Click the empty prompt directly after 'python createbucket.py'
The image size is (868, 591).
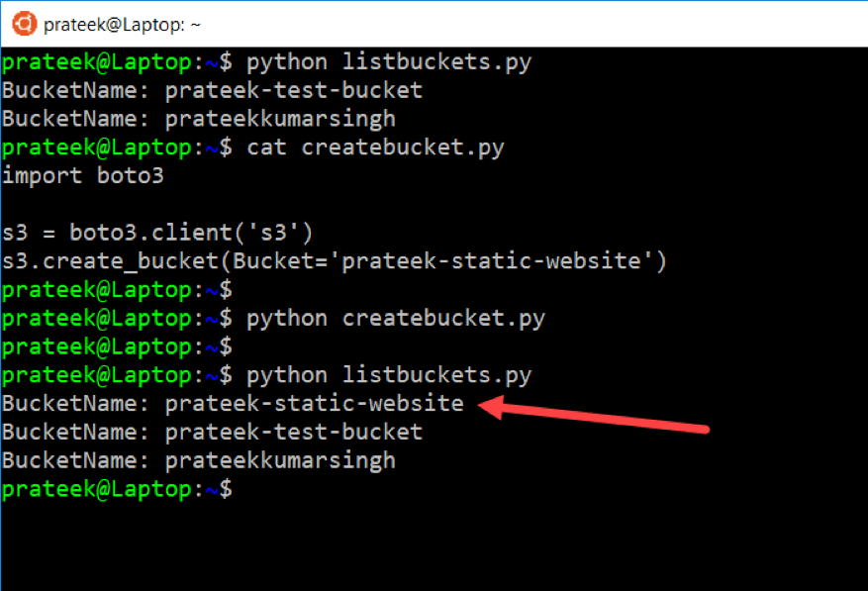[x=117, y=346]
